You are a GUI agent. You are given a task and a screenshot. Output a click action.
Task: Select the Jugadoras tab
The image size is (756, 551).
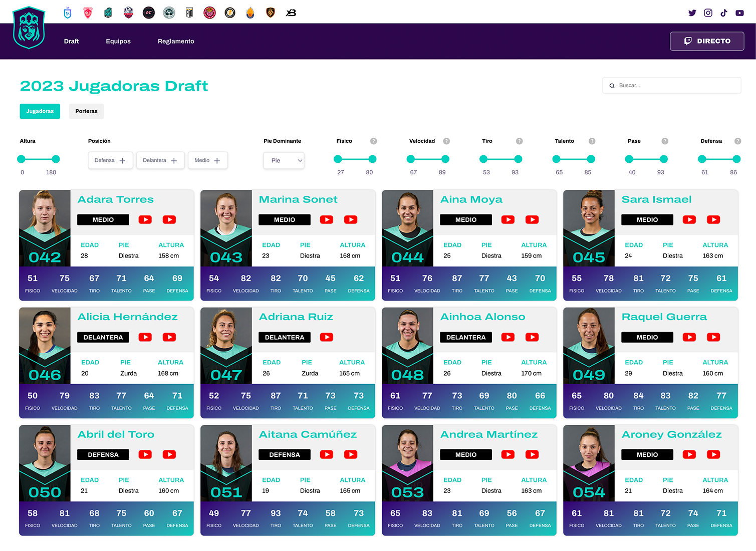pos(40,111)
